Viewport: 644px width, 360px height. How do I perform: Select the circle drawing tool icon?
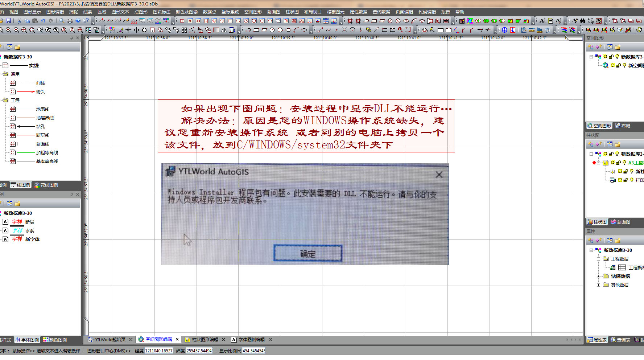coord(272,30)
